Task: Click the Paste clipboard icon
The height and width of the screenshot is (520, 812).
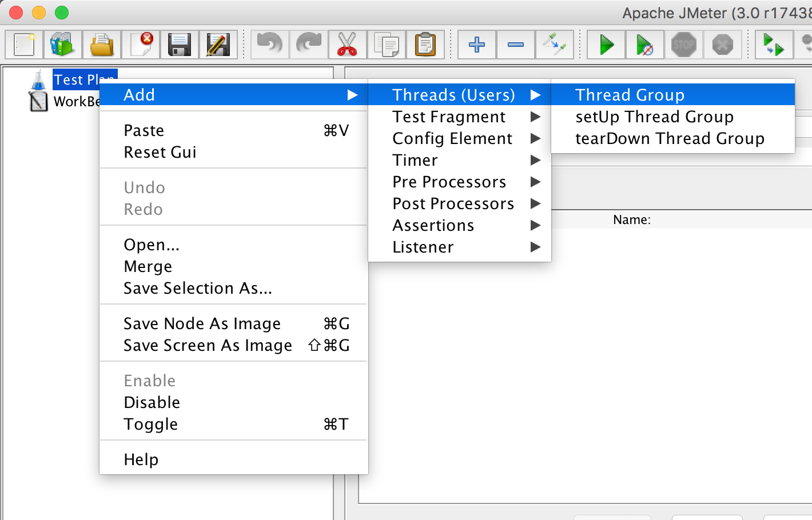Action: pyautogui.click(x=425, y=45)
